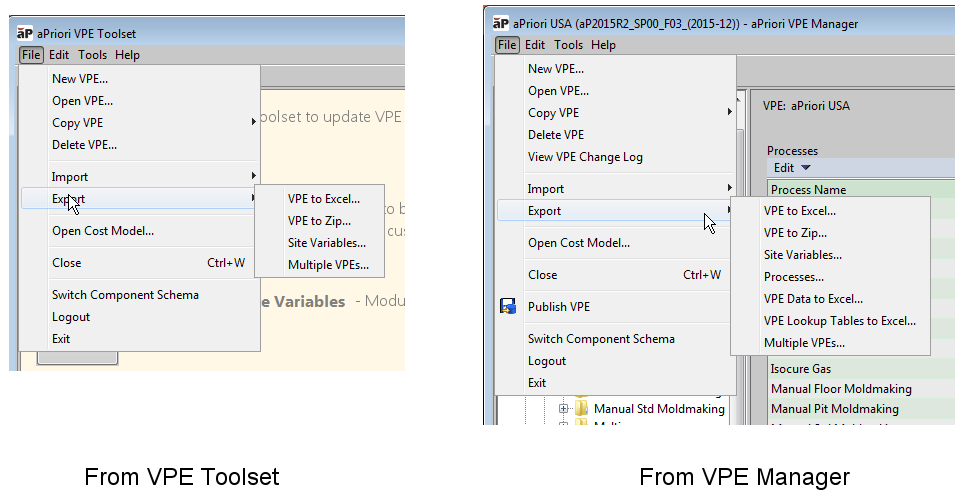
Task: Open the Help menu in VPE Toolset
Action: 127,55
